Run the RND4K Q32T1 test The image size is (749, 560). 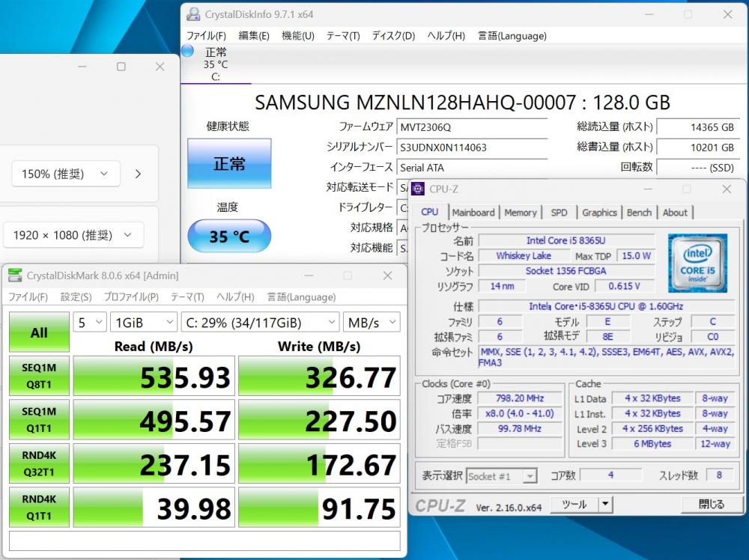[x=39, y=463]
